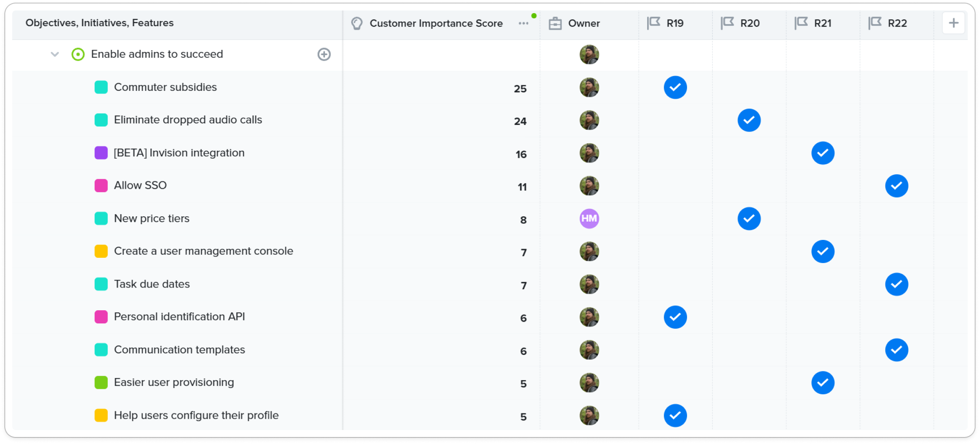Image resolution: width=980 pixels, height=444 pixels.
Task: Click purple swatch for BETA Invision integration
Action: (x=101, y=153)
